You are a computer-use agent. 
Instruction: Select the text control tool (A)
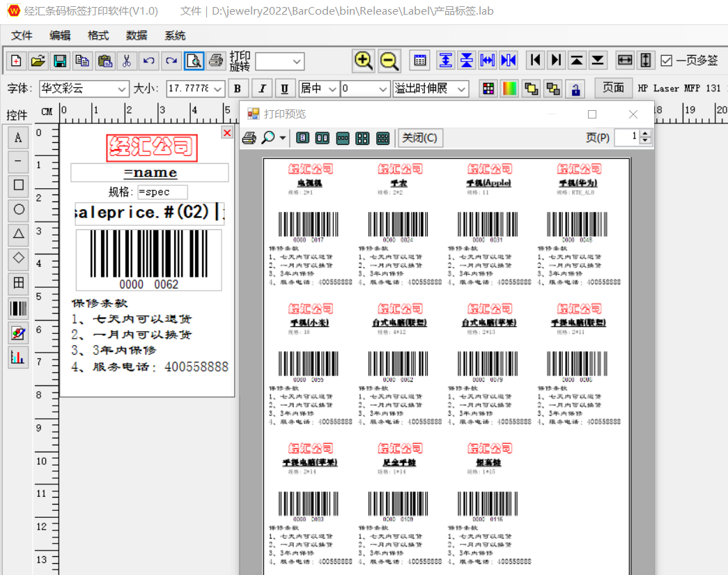(x=18, y=137)
